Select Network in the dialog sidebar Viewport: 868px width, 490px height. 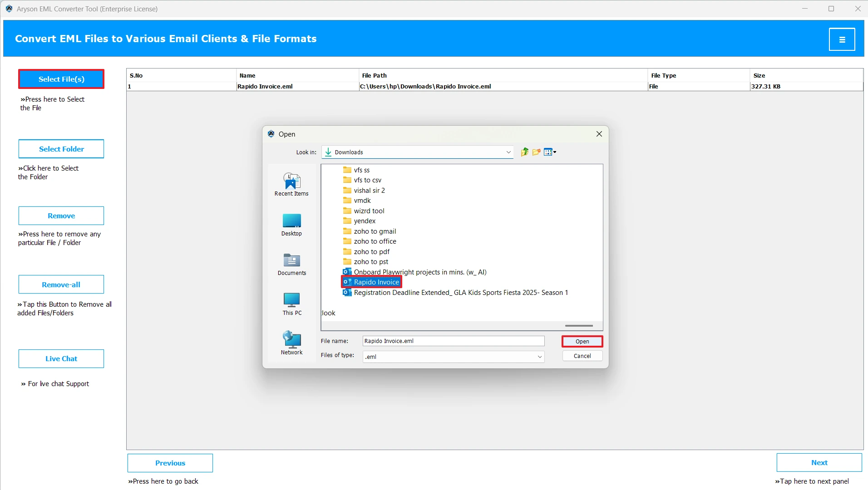point(291,343)
